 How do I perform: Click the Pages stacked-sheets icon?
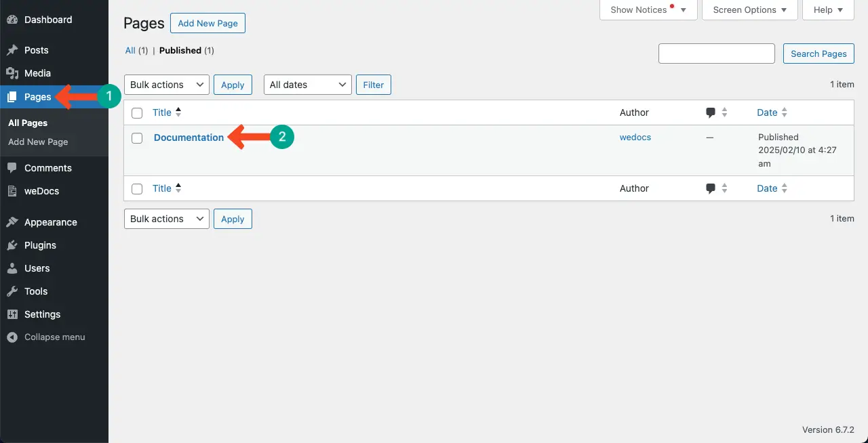point(12,97)
